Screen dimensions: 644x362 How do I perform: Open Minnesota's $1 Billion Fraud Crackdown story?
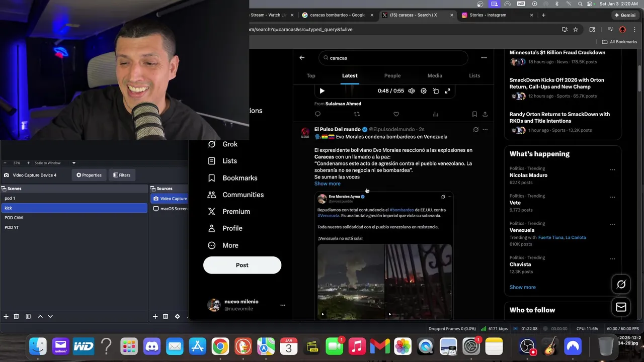pyautogui.click(x=557, y=53)
